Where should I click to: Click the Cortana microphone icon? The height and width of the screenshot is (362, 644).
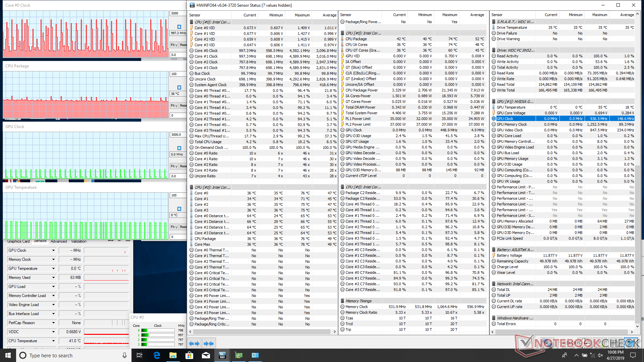[124, 355]
